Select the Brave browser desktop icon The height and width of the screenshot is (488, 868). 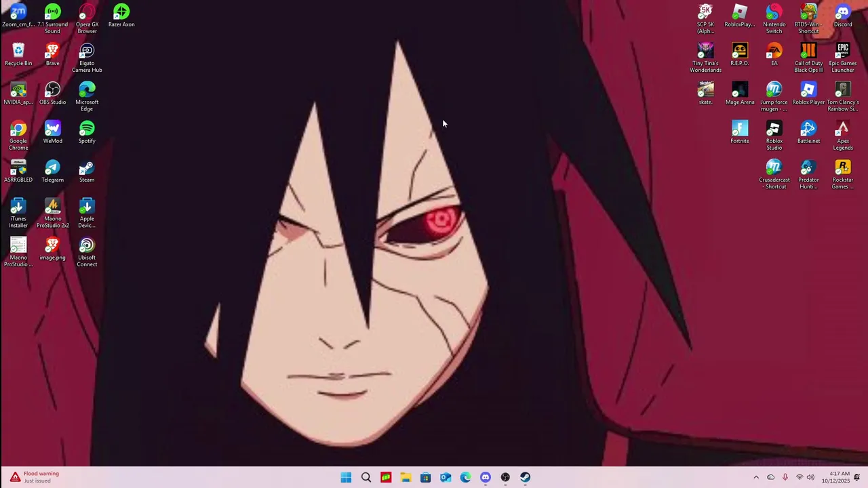(x=52, y=55)
